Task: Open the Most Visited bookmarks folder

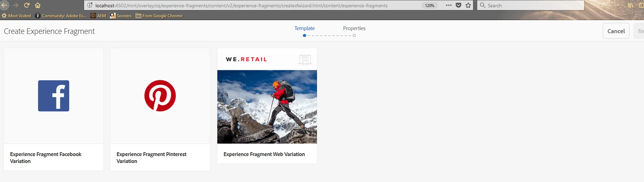Action: coord(16,16)
